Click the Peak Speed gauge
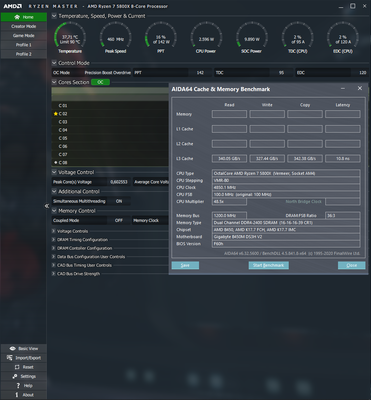This screenshot has height=400, width=371. point(115,38)
